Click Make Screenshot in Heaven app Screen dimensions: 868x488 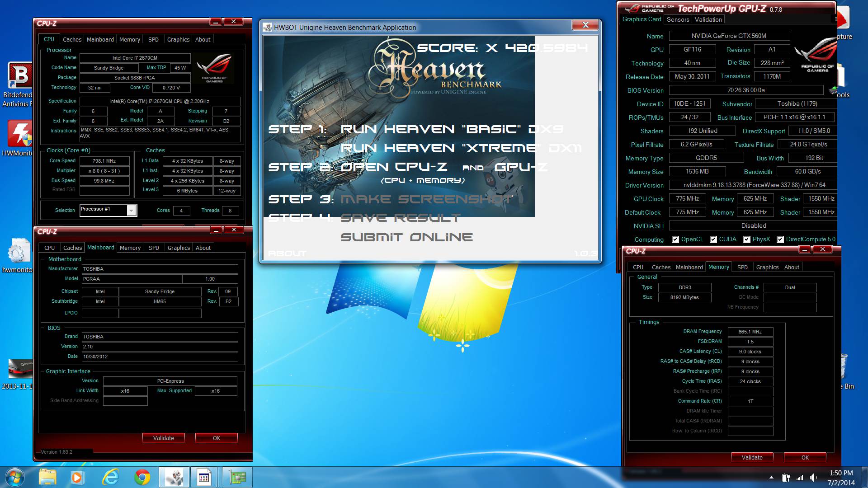(x=426, y=199)
